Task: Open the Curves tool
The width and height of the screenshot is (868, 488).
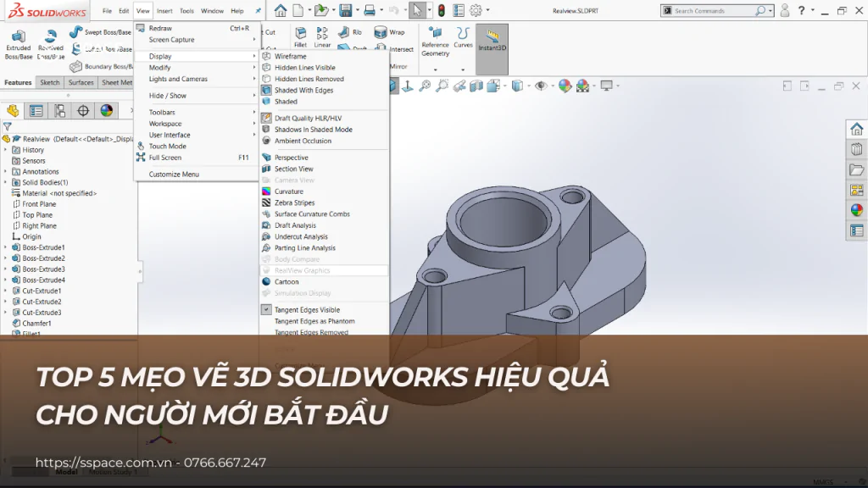Action: coord(463,37)
